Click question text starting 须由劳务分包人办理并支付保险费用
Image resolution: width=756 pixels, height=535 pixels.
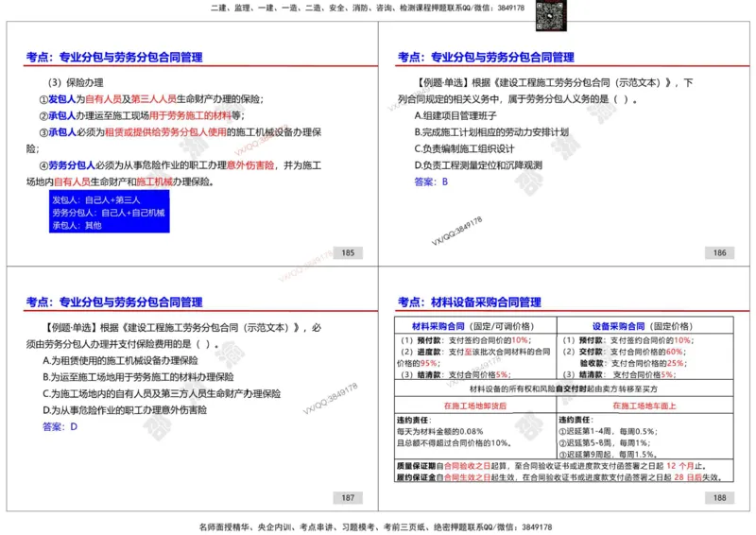click(123, 344)
